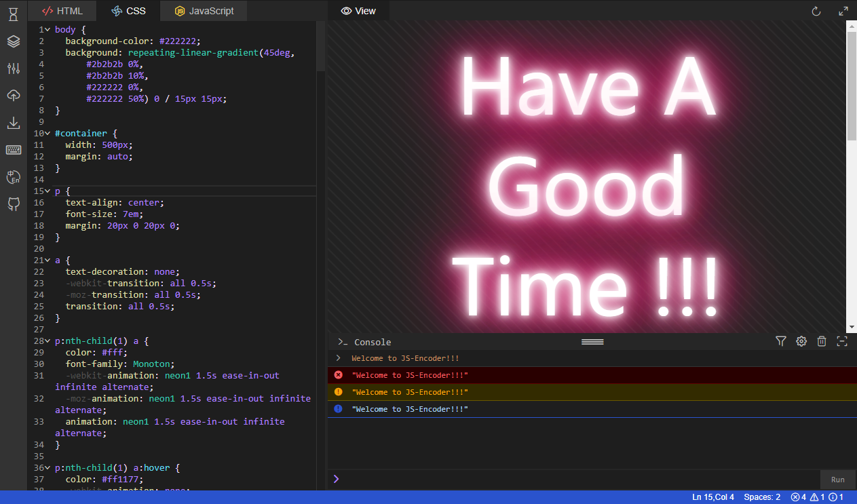857x504 pixels.
Task: Clear console with trash icon
Action: 822,341
